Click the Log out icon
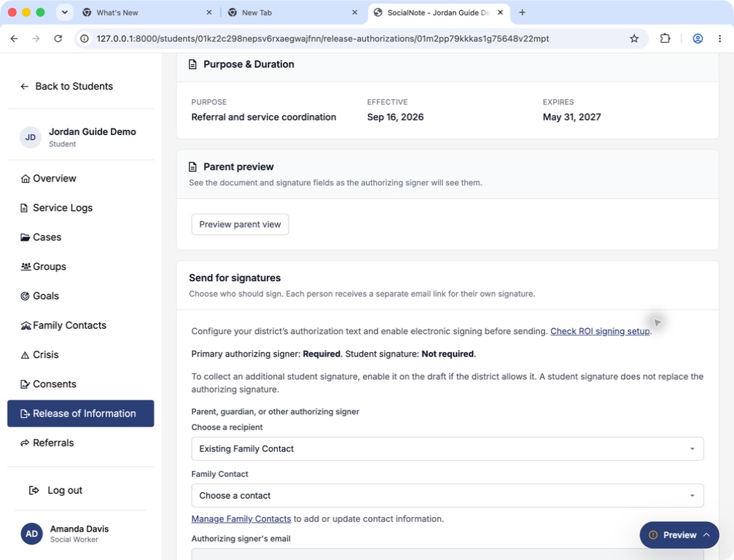The height and width of the screenshot is (560, 734). coord(34,490)
